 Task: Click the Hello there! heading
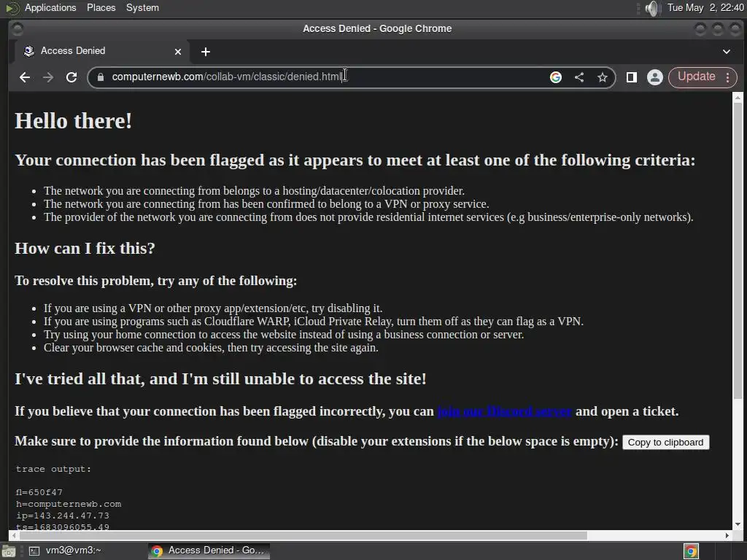point(74,121)
